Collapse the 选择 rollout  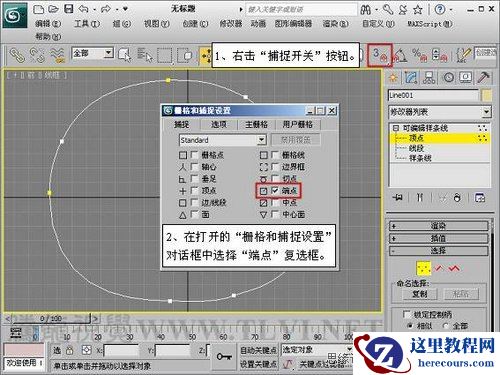point(438,251)
